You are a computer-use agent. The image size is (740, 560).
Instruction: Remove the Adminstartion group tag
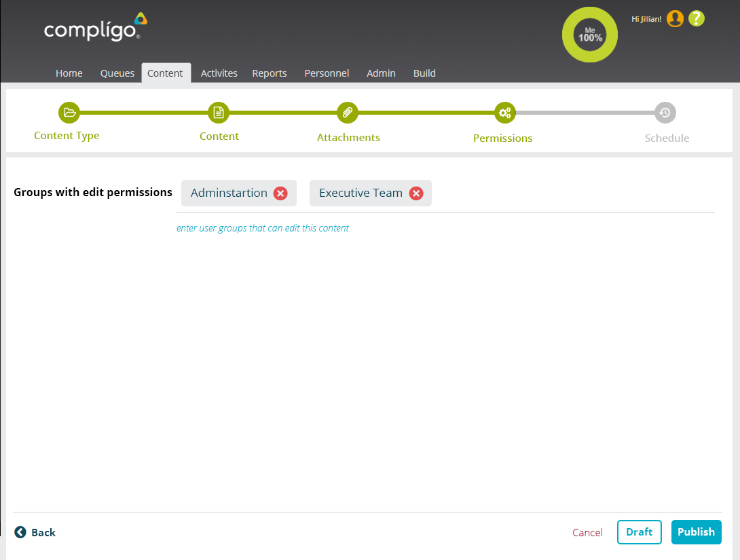pos(280,193)
